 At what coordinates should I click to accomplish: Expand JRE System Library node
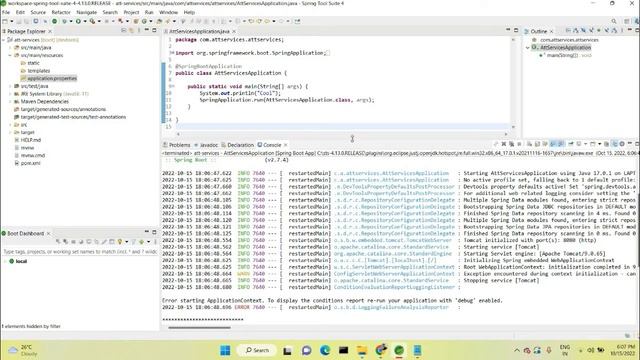(11, 94)
